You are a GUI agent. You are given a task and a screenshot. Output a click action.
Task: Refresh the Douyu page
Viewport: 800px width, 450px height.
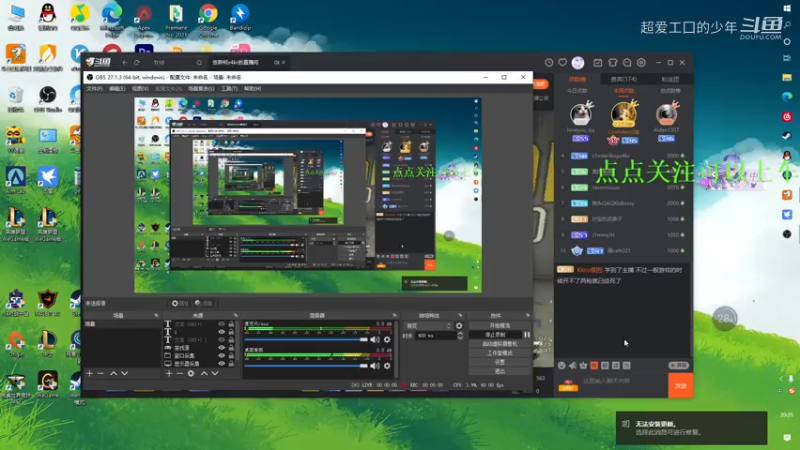coord(137,62)
